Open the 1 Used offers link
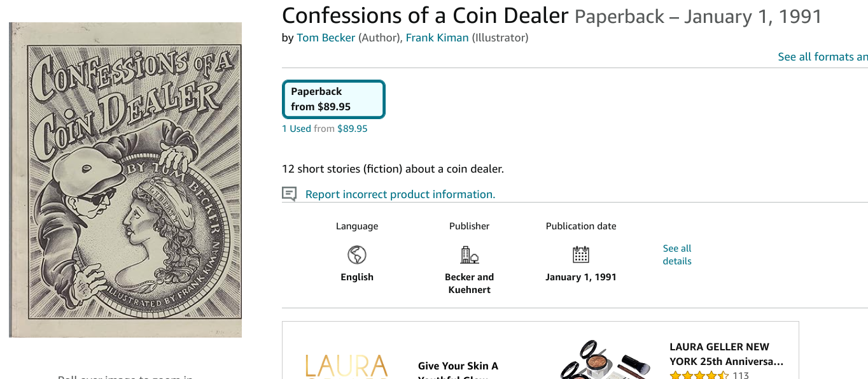Screen dimensions: 868x379 click(x=297, y=129)
